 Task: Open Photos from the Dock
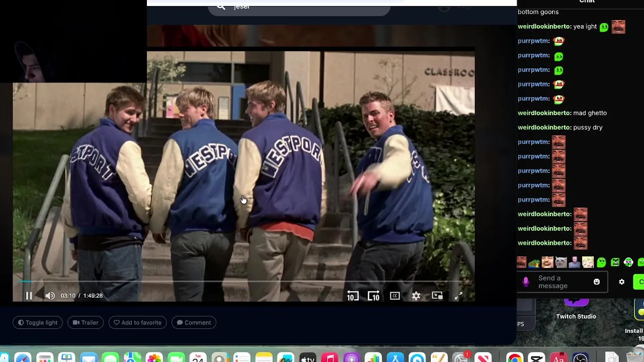pyautogui.click(x=154, y=357)
